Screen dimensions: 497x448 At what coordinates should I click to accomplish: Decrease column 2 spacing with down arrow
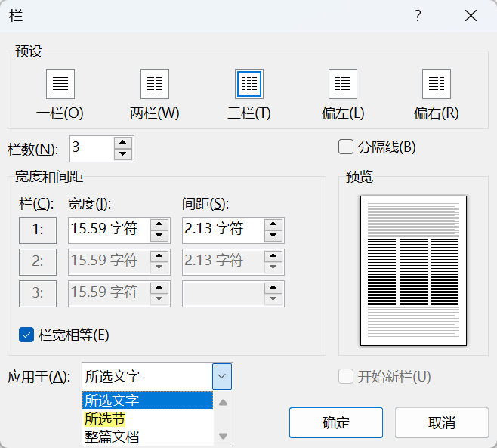pos(273,267)
